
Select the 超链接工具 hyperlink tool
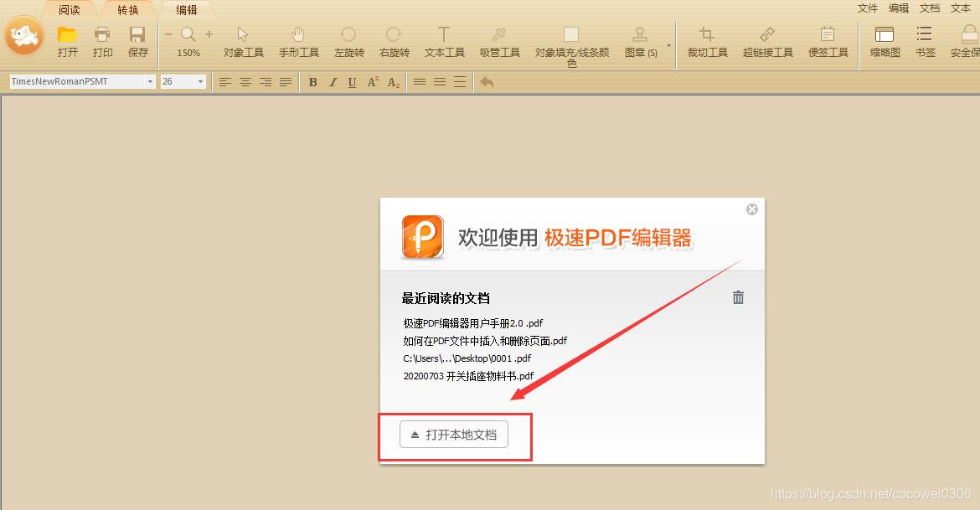[x=767, y=41]
